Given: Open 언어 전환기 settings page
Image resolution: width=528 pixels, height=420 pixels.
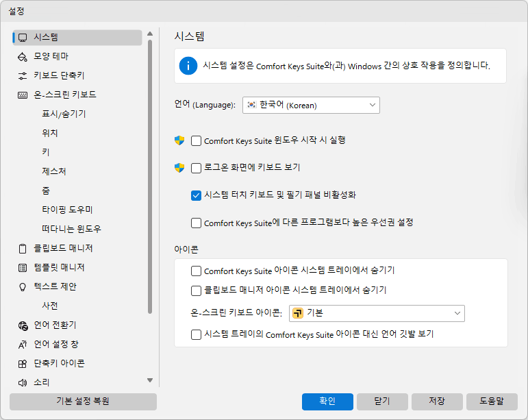Looking at the screenshot, I should pyautogui.click(x=55, y=325).
